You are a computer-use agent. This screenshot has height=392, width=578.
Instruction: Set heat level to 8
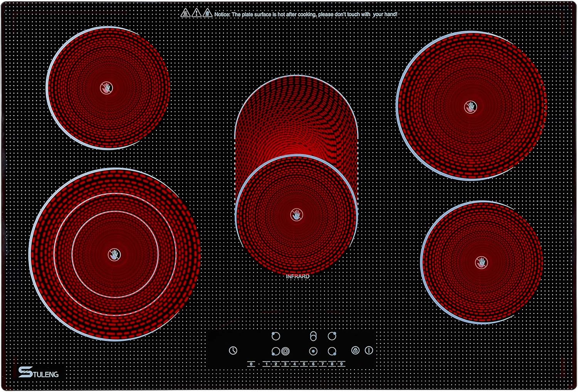point(332,364)
